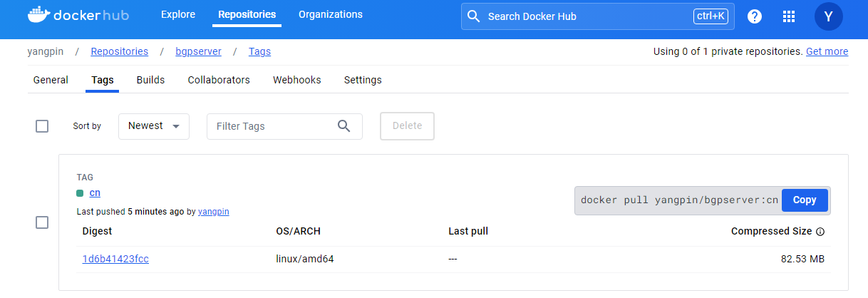This screenshot has width=868, height=298.
Task: Switch to the General tab
Action: pyautogui.click(x=51, y=80)
